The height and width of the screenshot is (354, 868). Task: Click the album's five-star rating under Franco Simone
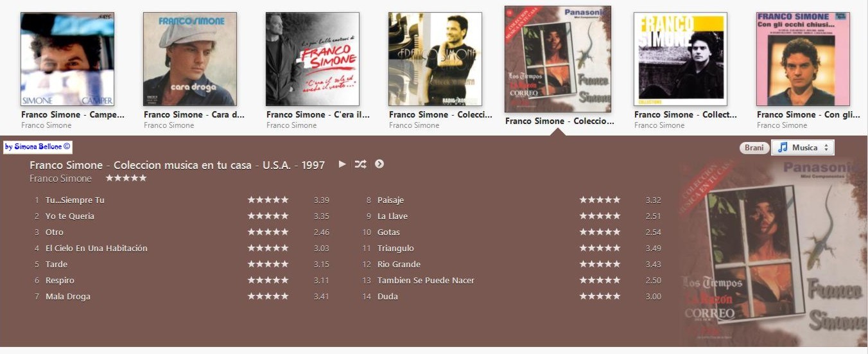(x=126, y=178)
